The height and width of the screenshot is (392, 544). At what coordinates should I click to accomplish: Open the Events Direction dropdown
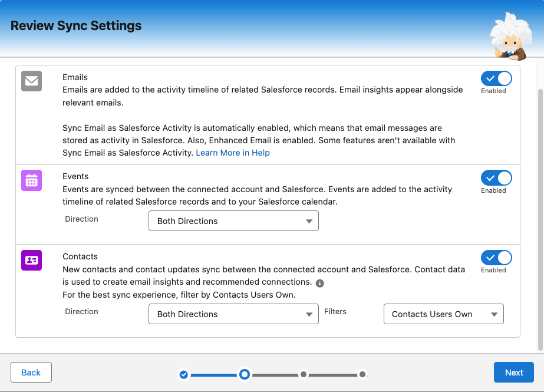pyautogui.click(x=233, y=221)
